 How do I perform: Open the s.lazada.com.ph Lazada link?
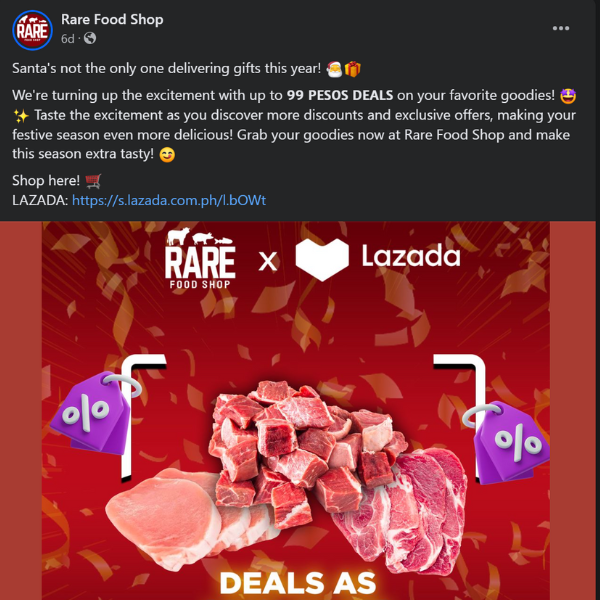(x=169, y=200)
